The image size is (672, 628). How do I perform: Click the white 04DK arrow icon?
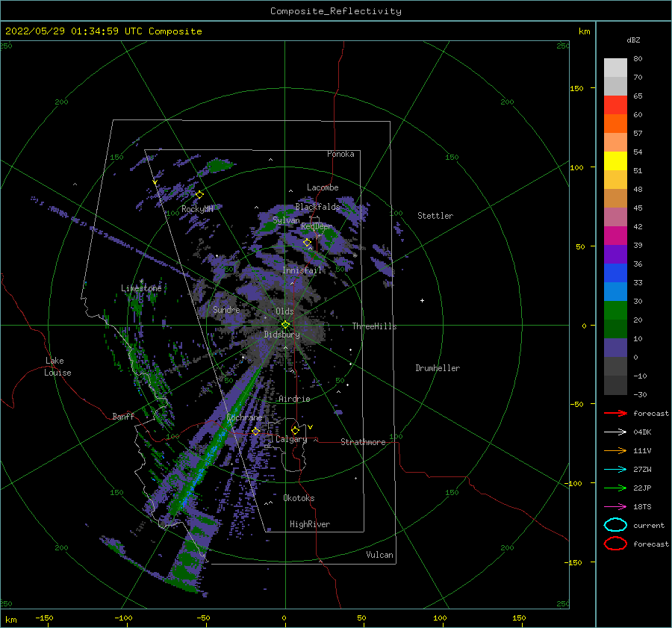tap(615, 432)
